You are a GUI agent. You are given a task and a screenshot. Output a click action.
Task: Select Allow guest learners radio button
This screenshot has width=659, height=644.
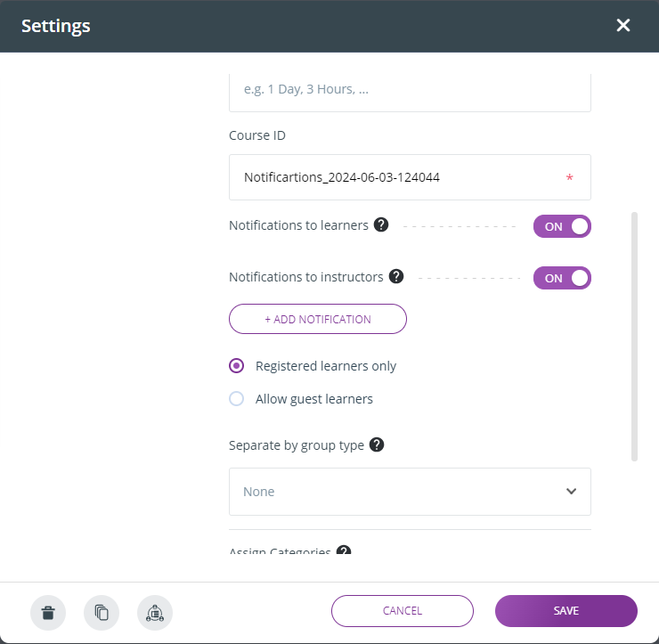tap(236, 398)
